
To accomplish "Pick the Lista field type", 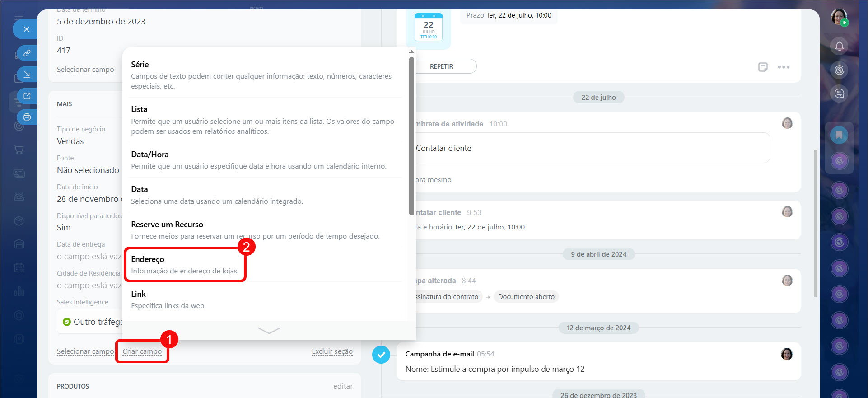I will [262, 120].
